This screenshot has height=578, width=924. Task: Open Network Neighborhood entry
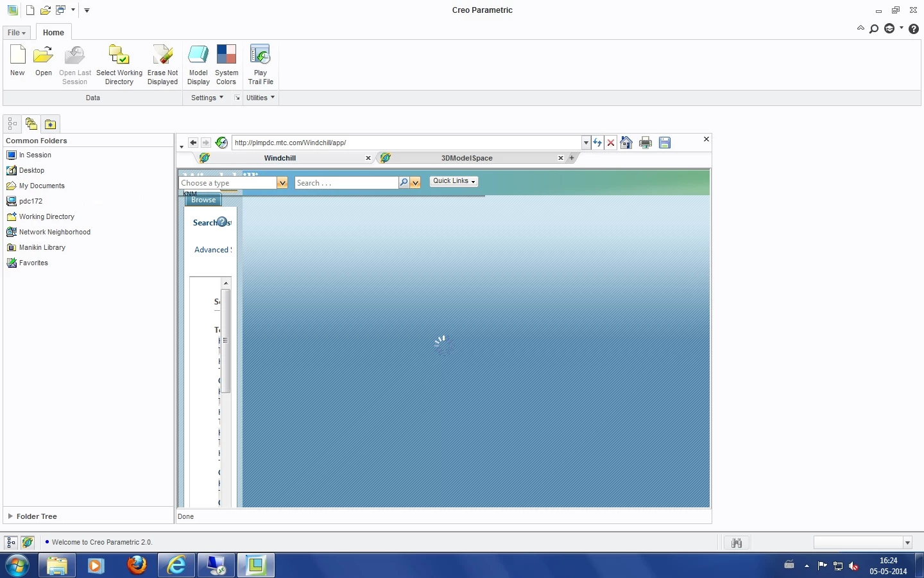pyautogui.click(x=49, y=232)
